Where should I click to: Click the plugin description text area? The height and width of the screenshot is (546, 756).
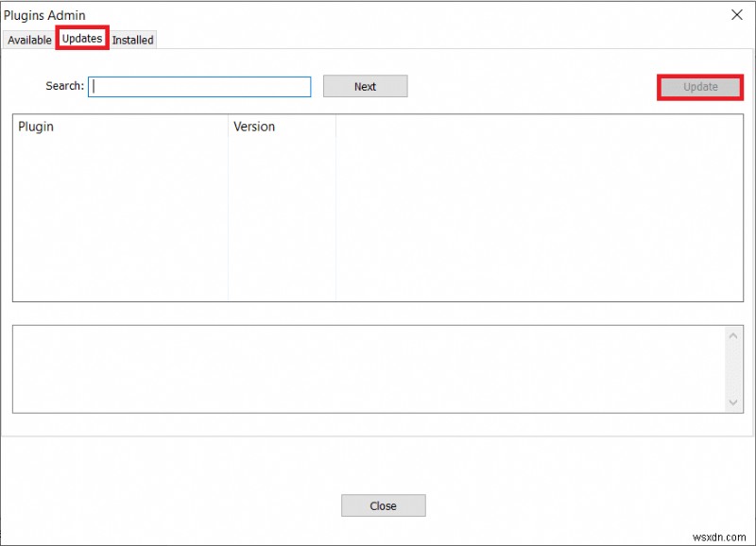[369, 368]
